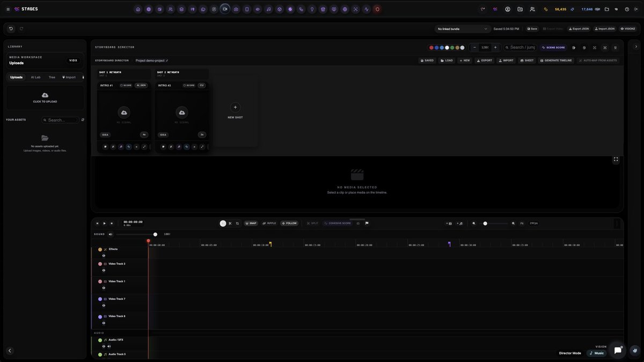Click the flag marker icon in timeline toolbar
The image size is (644, 362).
(366, 222)
